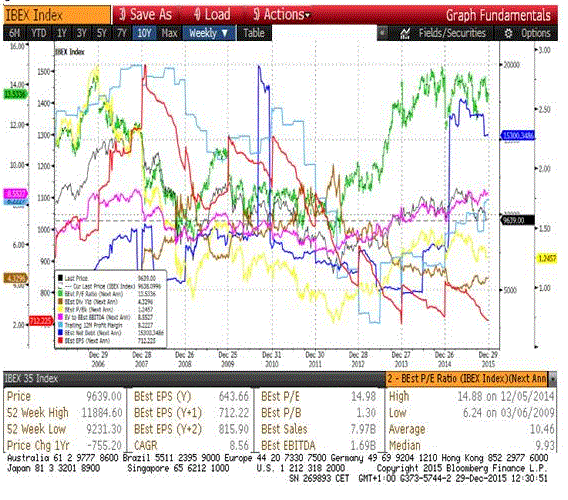Click the black Last Price legend marker
The height and width of the screenshot is (500, 568).
(60, 278)
